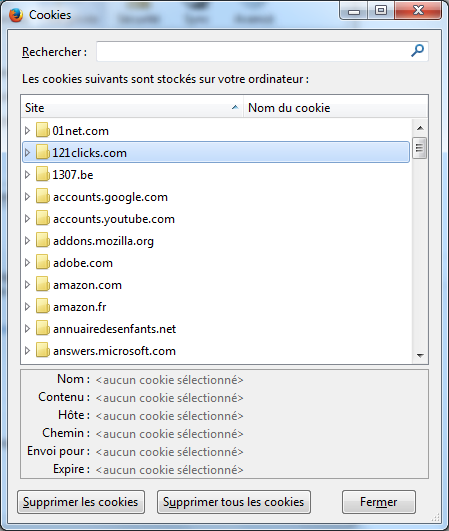Select the annuairedesenfants.net folder icon
Image resolution: width=449 pixels, height=531 pixels.
pyautogui.click(x=43, y=328)
